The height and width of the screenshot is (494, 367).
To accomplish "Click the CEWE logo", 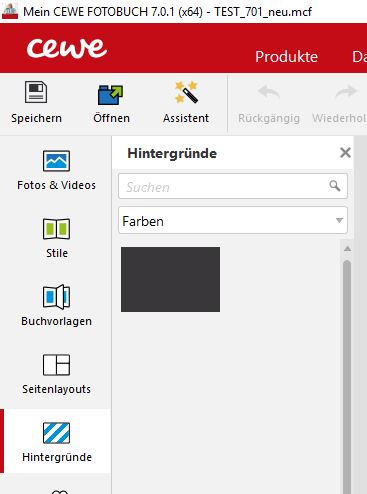I will [67, 48].
